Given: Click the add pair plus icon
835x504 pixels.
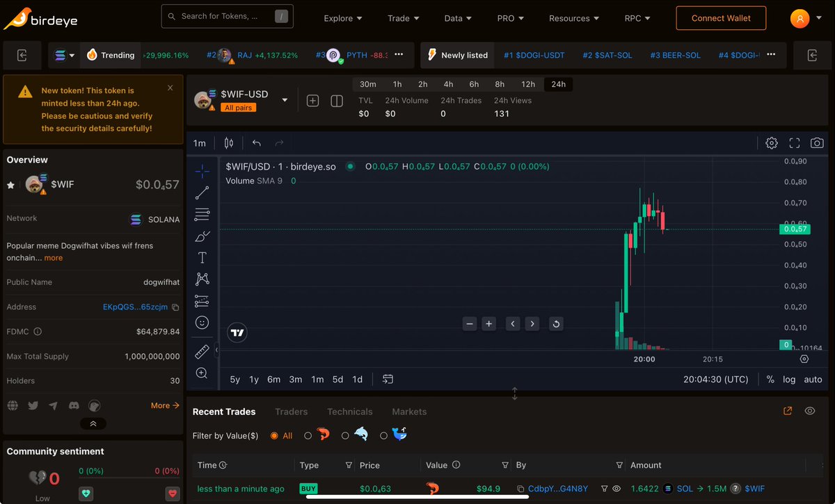Looking at the screenshot, I should 313,101.
